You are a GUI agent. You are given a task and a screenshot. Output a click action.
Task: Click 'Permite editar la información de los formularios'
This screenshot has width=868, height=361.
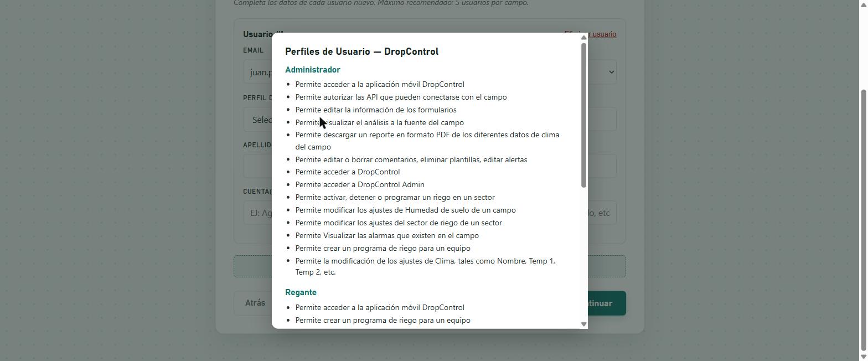point(376,110)
